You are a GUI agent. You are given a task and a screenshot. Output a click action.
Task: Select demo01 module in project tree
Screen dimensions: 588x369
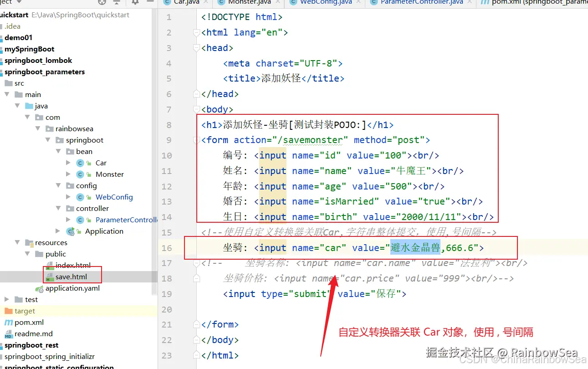pos(19,38)
